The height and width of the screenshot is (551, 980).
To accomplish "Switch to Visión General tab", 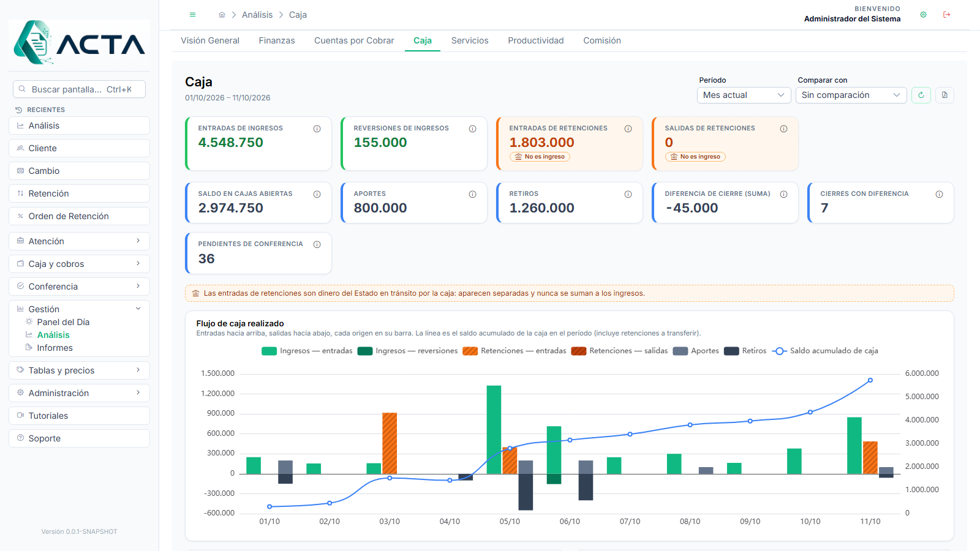I will [210, 40].
